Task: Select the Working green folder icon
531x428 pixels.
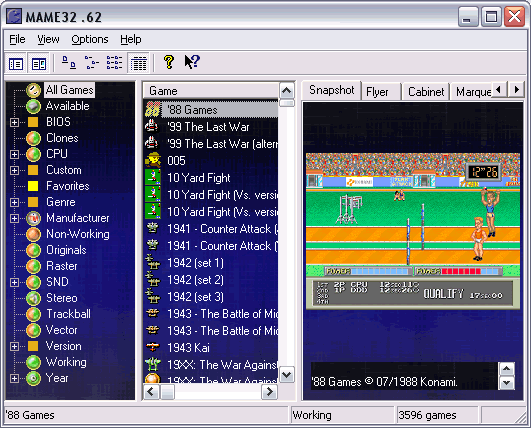Action: click(x=33, y=362)
